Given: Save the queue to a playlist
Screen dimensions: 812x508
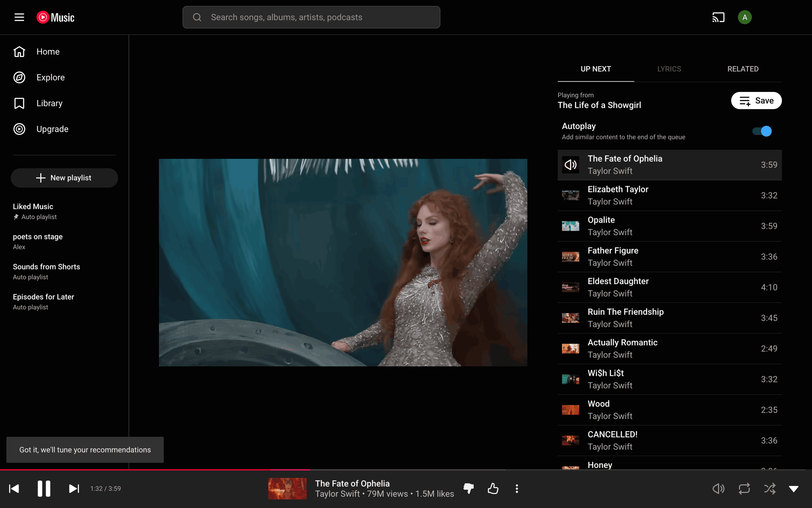Looking at the screenshot, I should coord(756,101).
